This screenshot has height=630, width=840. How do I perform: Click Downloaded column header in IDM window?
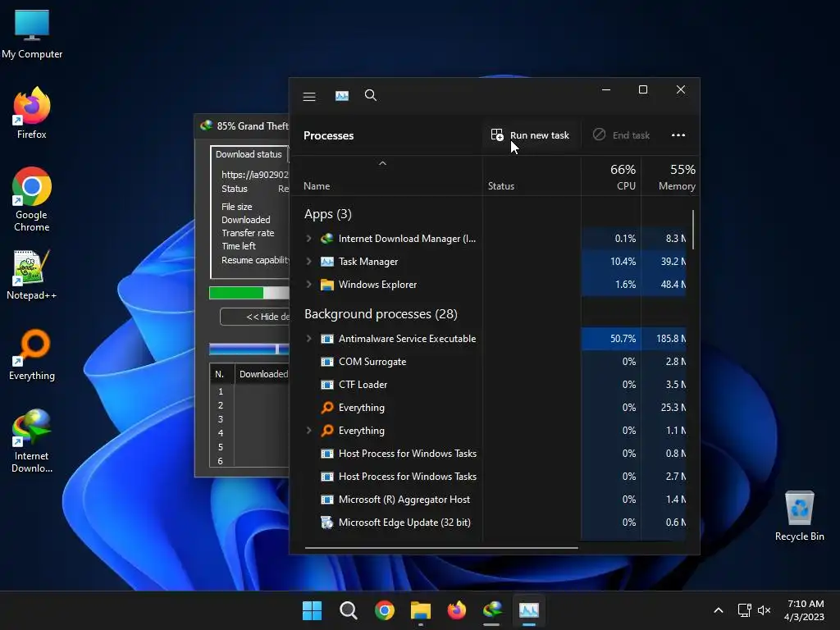point(262,374)
